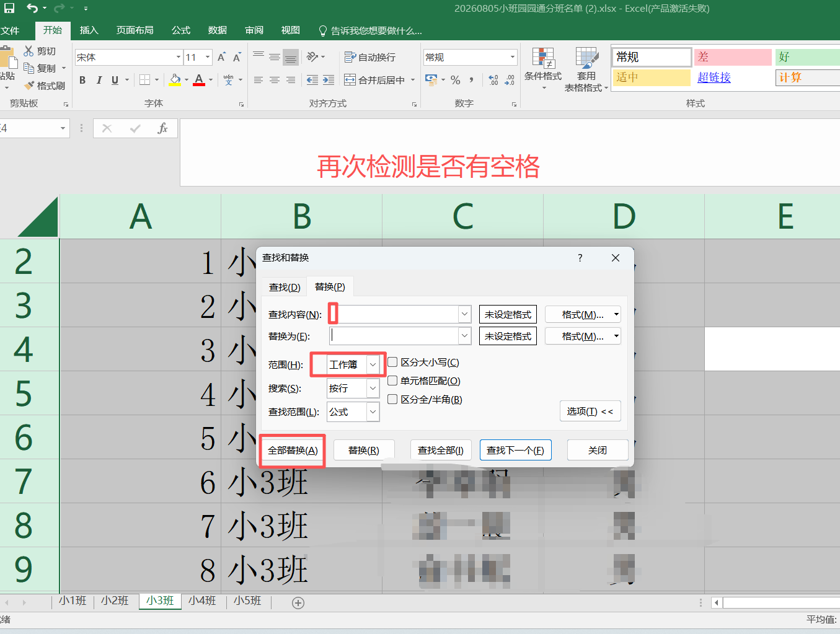Save the workbook with the floppy disk icon
The height and width of the screenshot is (634, 840).
point(9,8)
